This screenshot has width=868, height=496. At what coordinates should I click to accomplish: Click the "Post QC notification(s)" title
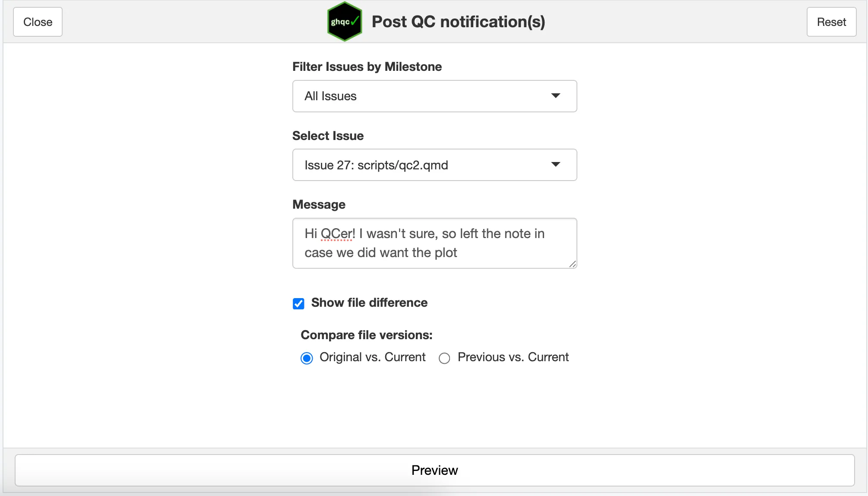point(458,22)
